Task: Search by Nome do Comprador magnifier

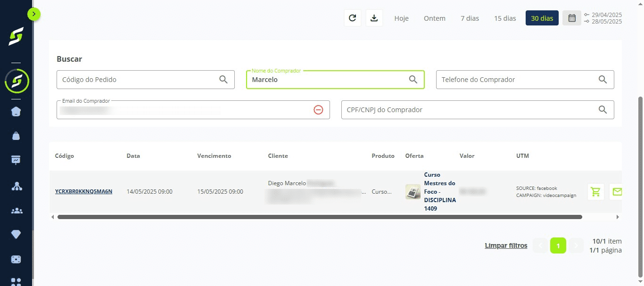Action: [413, 80]
